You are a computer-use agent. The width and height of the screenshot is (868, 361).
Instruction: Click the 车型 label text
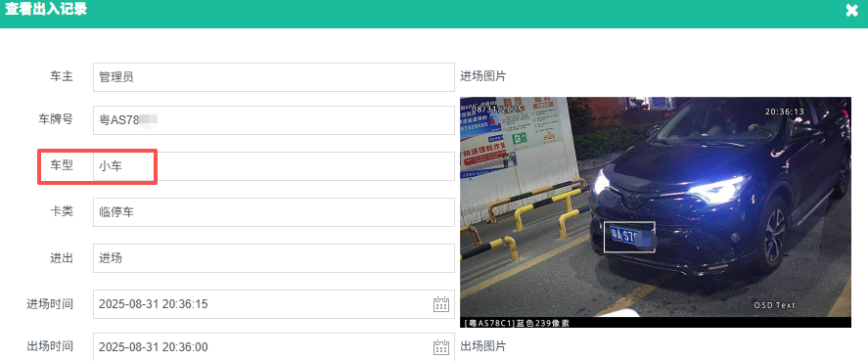click(62, 165)
